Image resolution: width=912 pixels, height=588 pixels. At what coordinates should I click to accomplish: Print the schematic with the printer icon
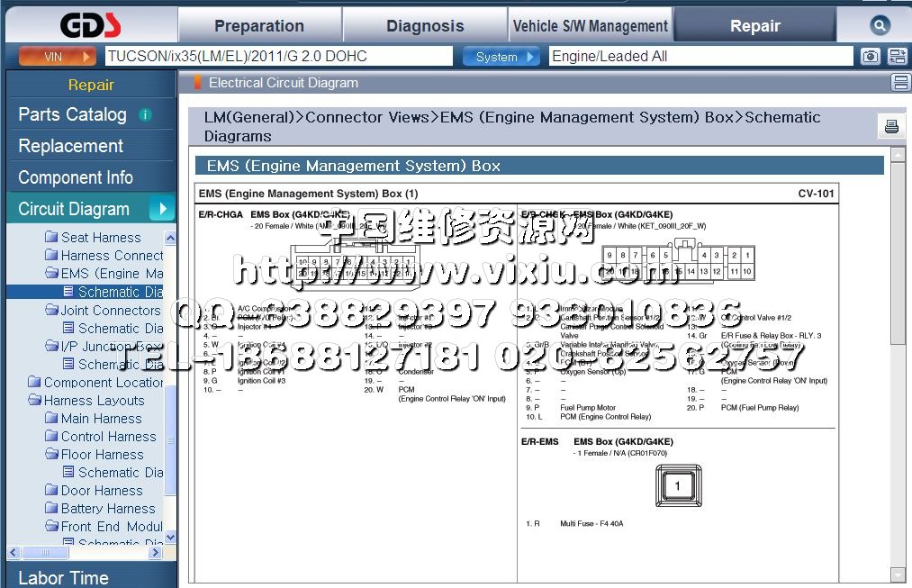tap(891, 127)
